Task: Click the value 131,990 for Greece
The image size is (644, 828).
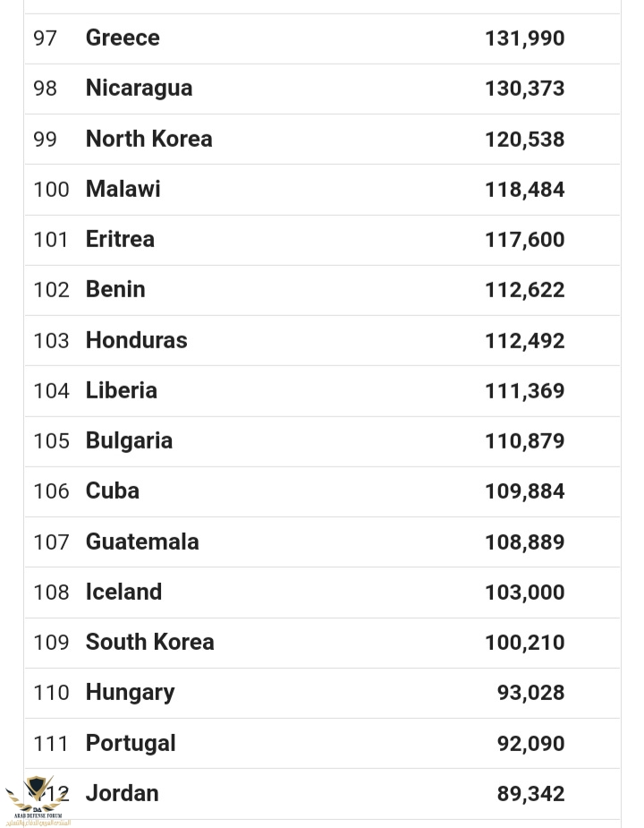Action: coord(525,38)
